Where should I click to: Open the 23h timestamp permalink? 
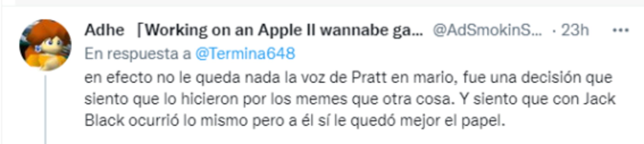575,30
